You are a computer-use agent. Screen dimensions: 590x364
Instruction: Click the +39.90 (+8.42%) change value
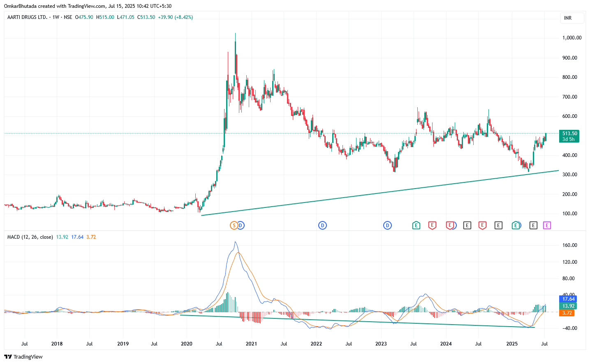[176, 17]
